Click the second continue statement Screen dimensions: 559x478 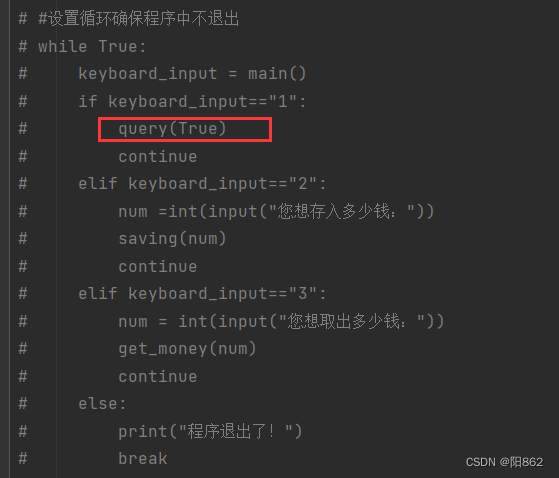pyautogui.click(x=158, y=267)
